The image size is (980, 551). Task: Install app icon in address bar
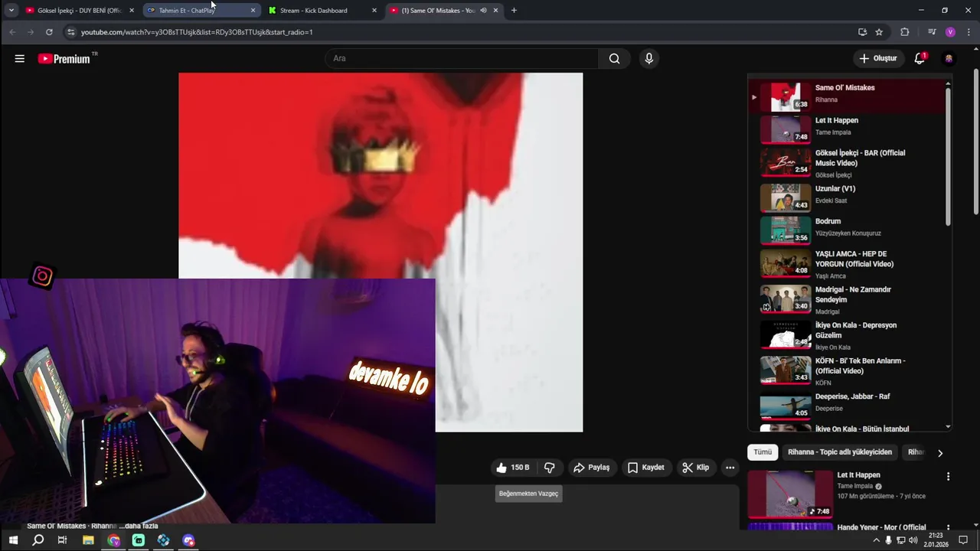862,32
